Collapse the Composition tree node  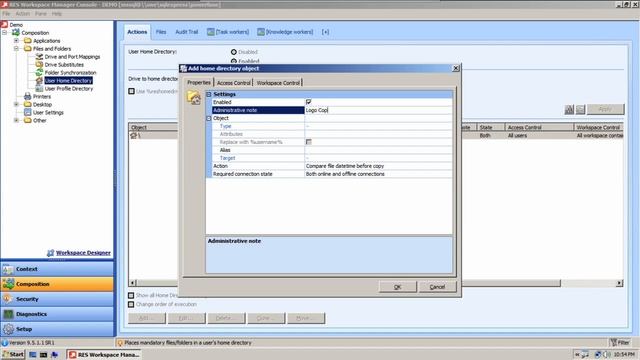[4, 33]
